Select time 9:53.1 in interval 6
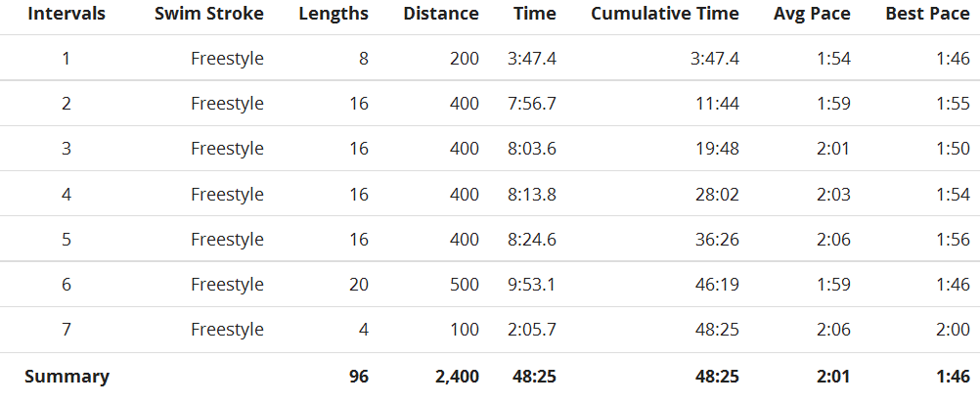 pyautogui.click(x=531, y=285)
